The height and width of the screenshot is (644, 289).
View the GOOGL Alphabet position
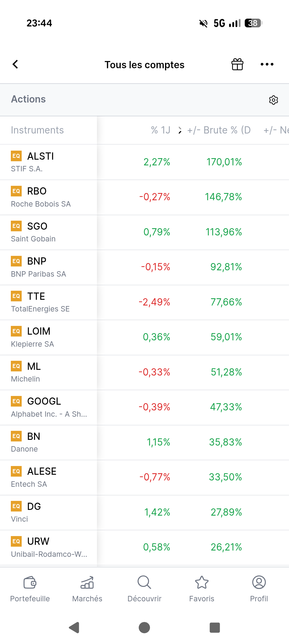[48, 407]
